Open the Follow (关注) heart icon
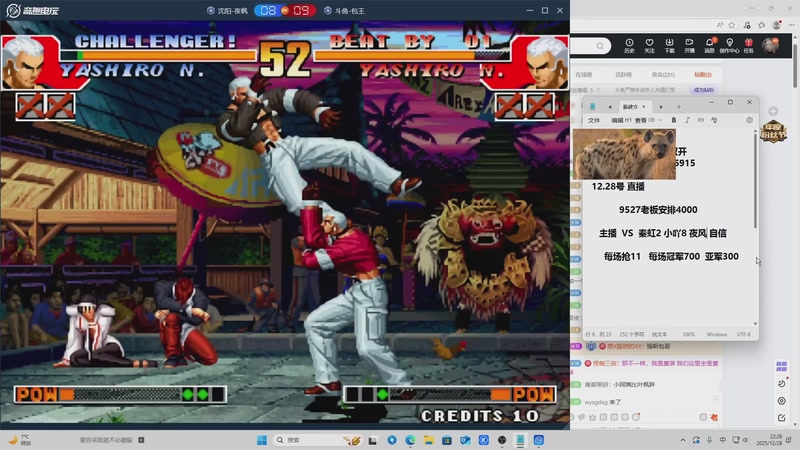Screen dimensions: 800x450 coord(649,45)
